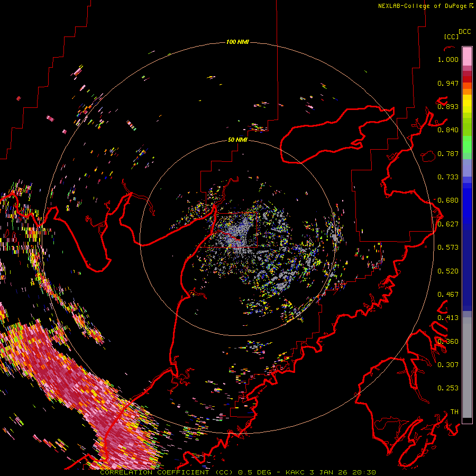Click the DCC legend title
This screenshot has width=476, height=476.
[464, 32]
